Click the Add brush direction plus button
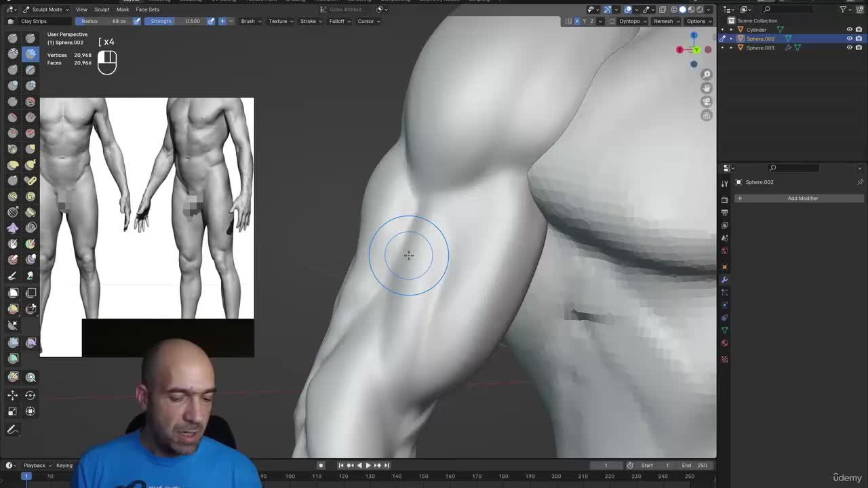 (x=222, y=21)
